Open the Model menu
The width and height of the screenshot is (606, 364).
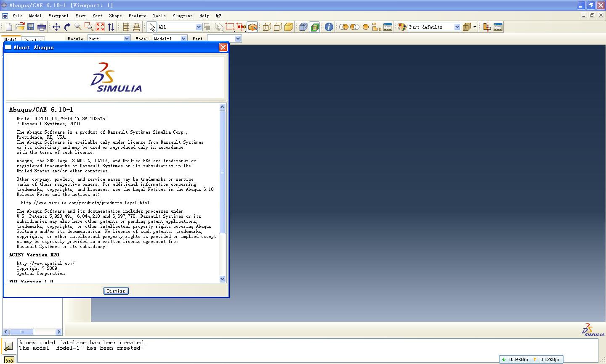tap(35, 16)
